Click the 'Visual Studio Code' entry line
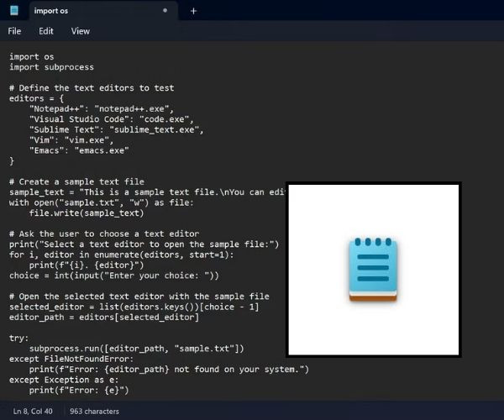 [112, 119]
